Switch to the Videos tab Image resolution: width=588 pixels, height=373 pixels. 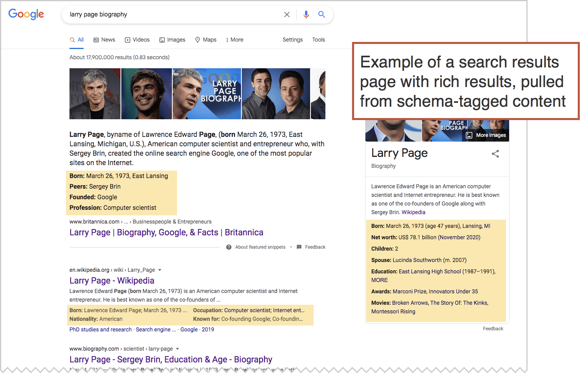tap(137, 40)
